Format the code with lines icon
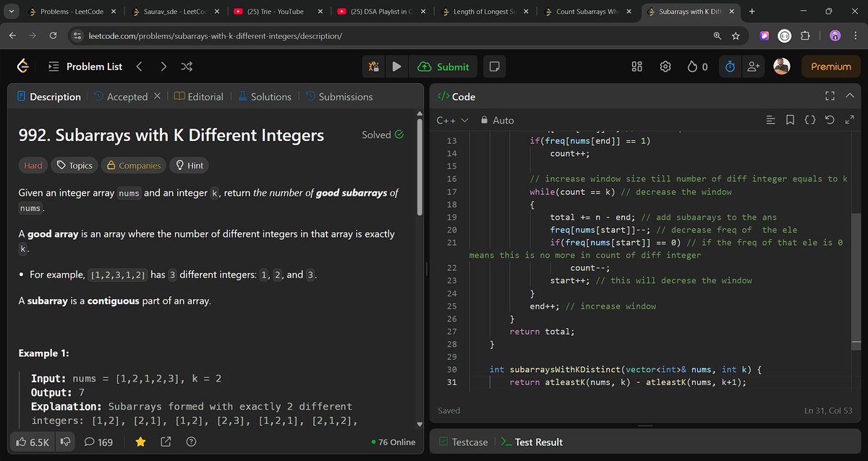Screen dimensions: 868x461 [x=770, y=120]
